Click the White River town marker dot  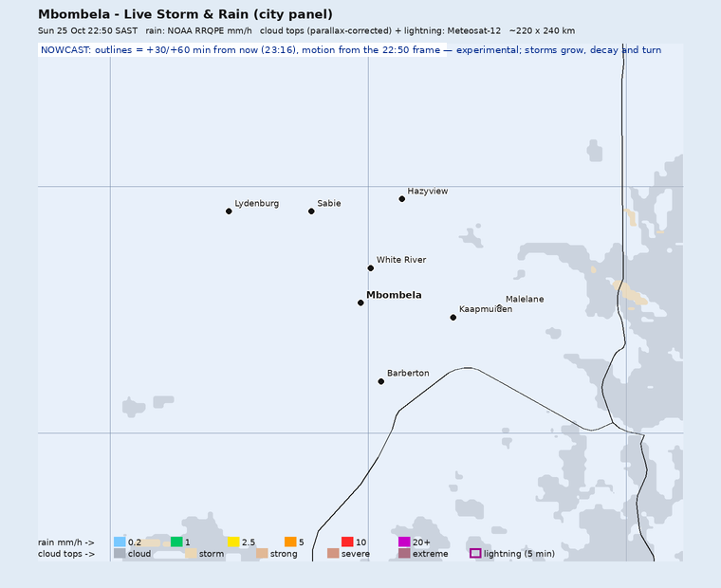(x=371, y=268)
